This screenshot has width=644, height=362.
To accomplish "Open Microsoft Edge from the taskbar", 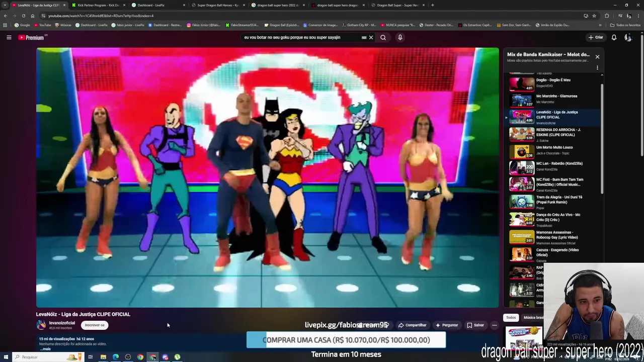I will pos(116,357).
